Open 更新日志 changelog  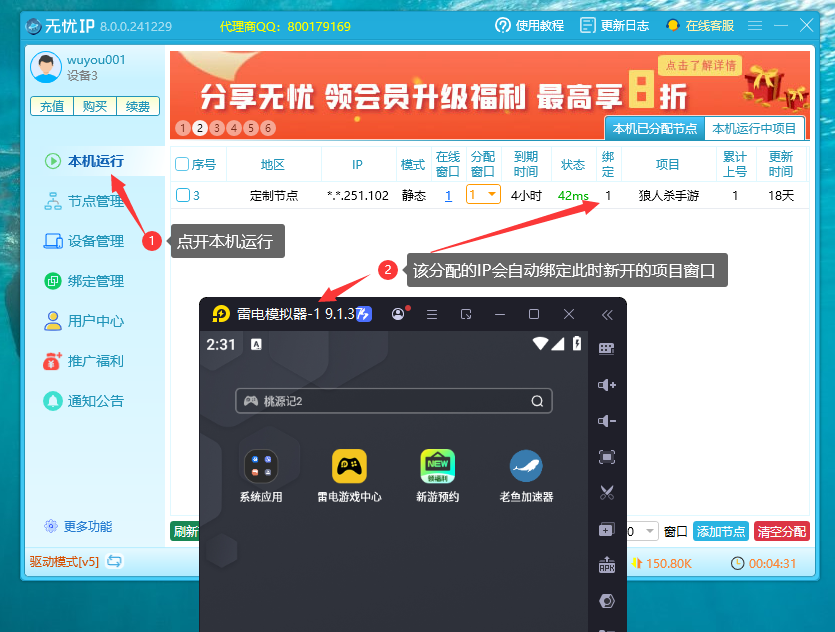click(615, 26)
